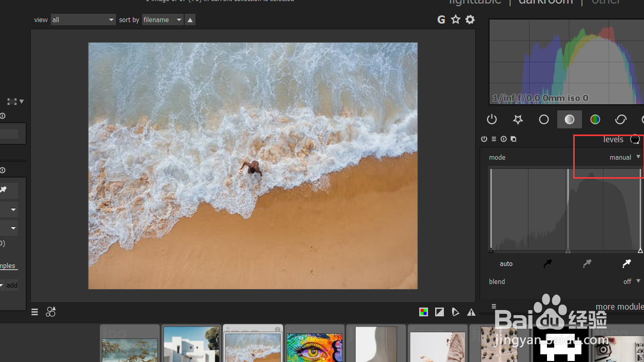The height and width of the screenshot is (362, 644).
Task: Switch to lighttable view
Action: click(x=475, y=2)
